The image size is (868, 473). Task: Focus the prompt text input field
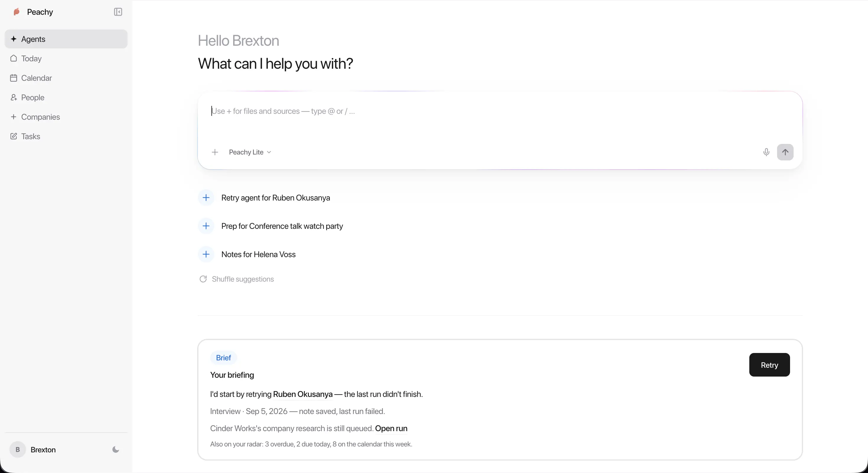pyautogui.click(x=500, y=118)
